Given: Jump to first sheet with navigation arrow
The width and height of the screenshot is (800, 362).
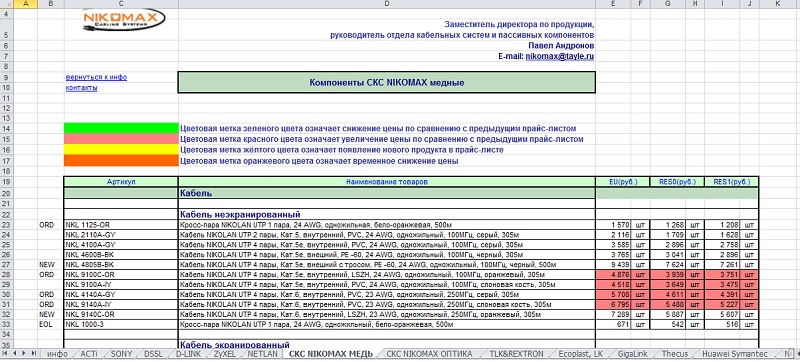Looking at the screenshot, I should click(6, 353).
